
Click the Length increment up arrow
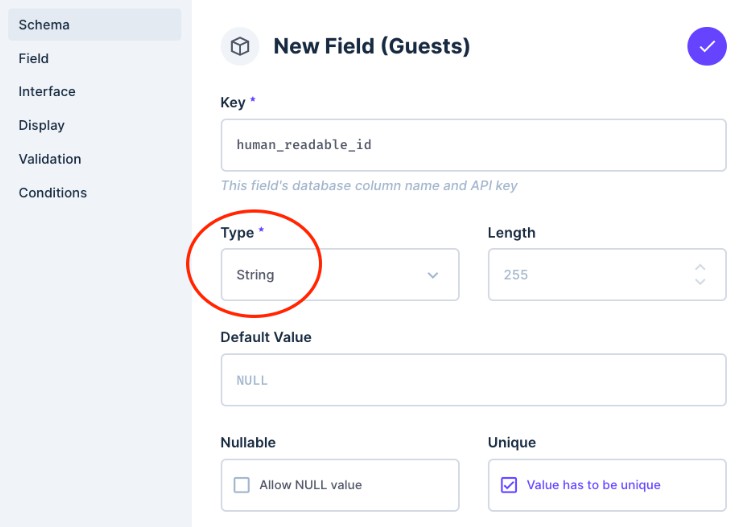pyautogui.click(x=700, y=267)
